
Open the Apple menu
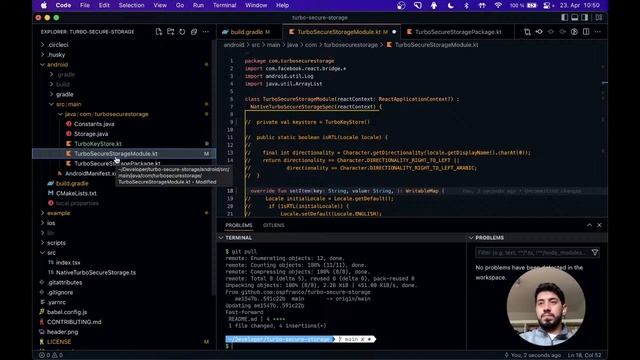44,5
